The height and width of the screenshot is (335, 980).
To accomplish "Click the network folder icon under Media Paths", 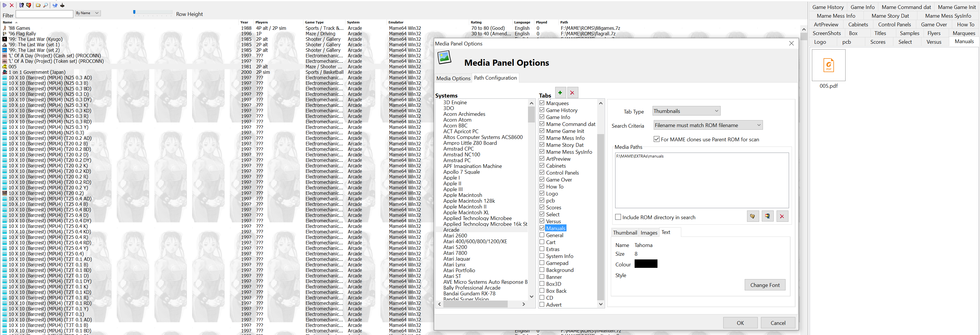I will (x=767, y=216).
